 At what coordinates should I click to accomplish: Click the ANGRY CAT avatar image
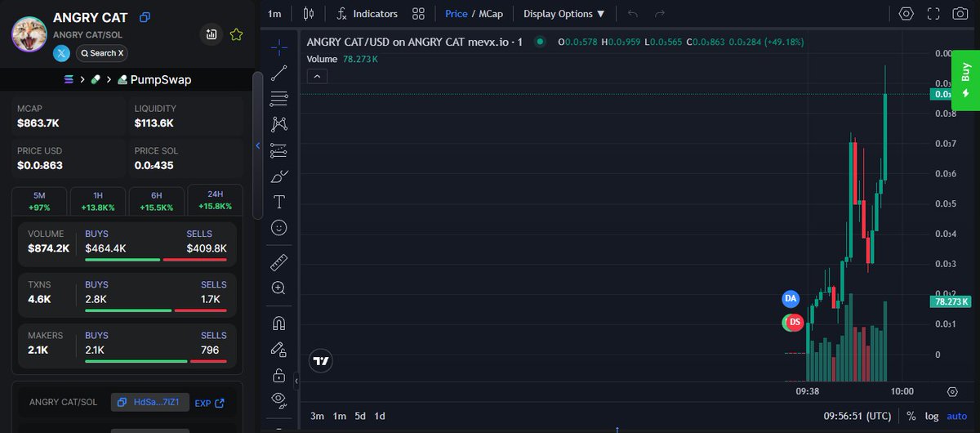coord(29,33)
